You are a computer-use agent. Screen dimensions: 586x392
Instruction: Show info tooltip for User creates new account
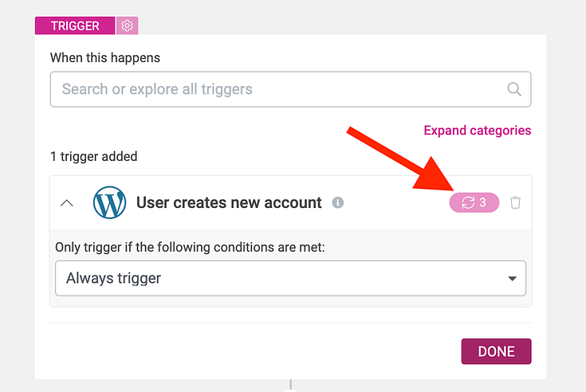point(338,202)
